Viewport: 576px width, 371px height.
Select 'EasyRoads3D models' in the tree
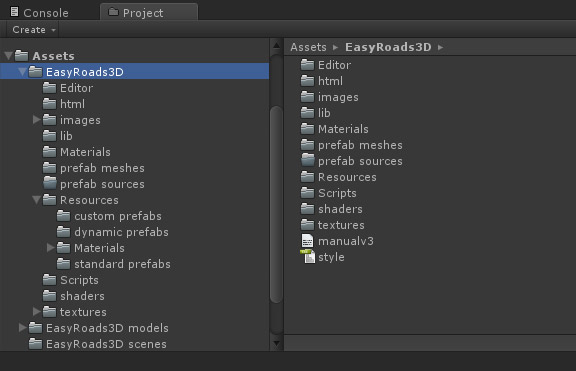point(107,328)
